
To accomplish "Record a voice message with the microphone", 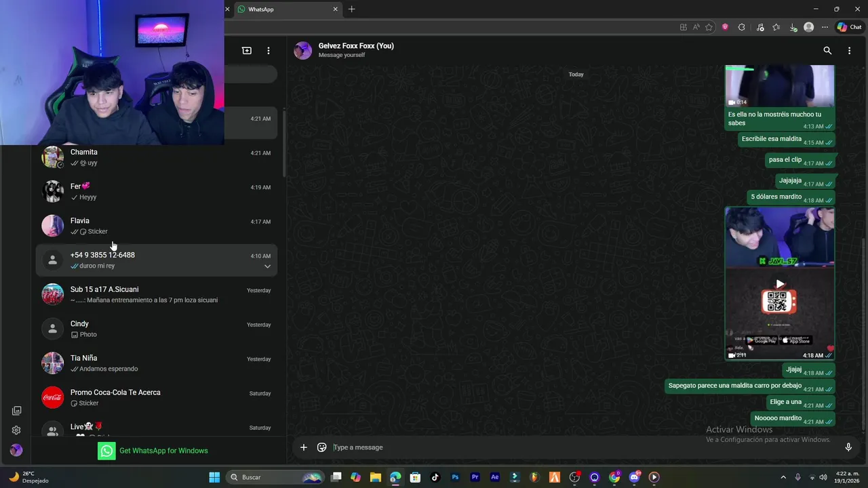I will pos(848,447).
